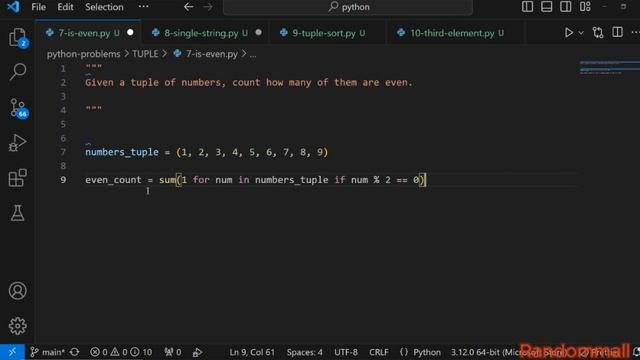Close the unsaved 8-single-string.py tab dot
This screenshot has height=360, width=640.
(258, 32)
